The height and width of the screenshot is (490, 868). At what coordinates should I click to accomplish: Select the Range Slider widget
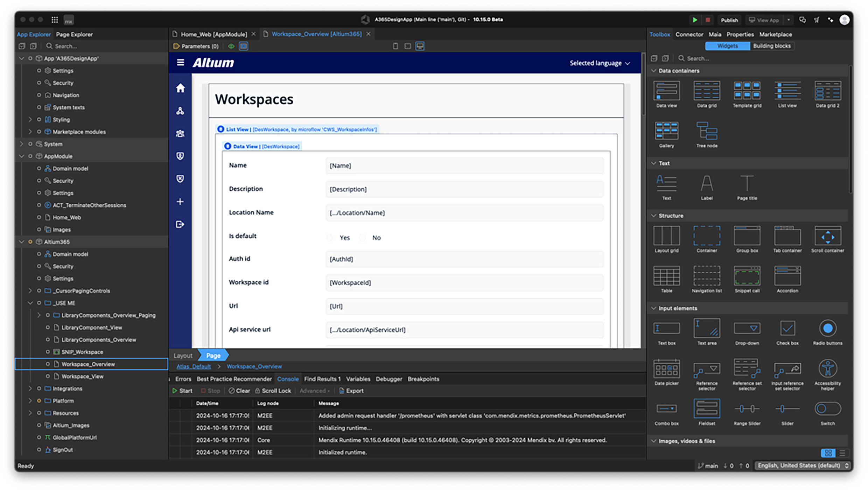tap(747, 409)
